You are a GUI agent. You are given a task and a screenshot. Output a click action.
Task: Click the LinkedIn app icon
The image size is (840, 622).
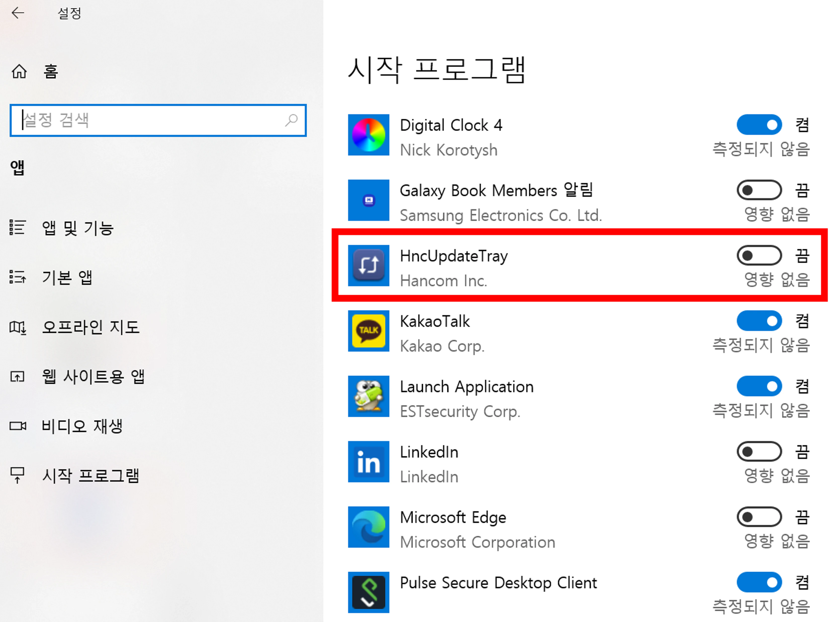[368, 462]
